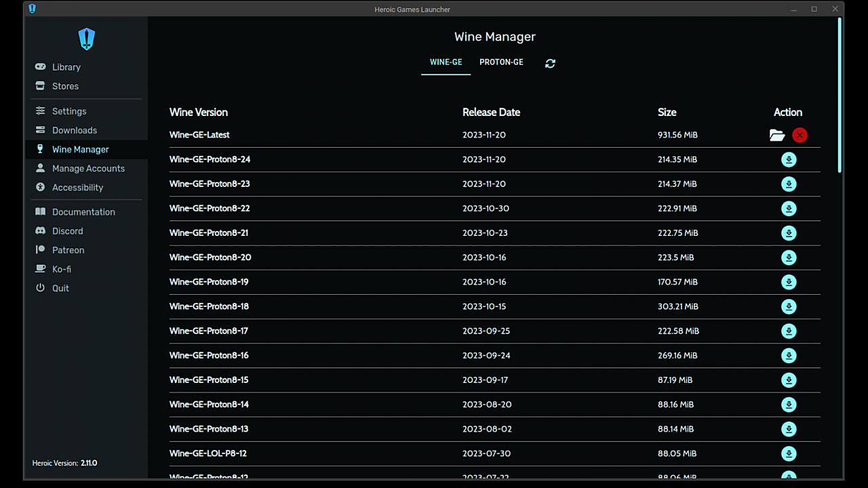Open the Downloads page
This screenshot has height=488, width=868.
click(x=86, y=130)
